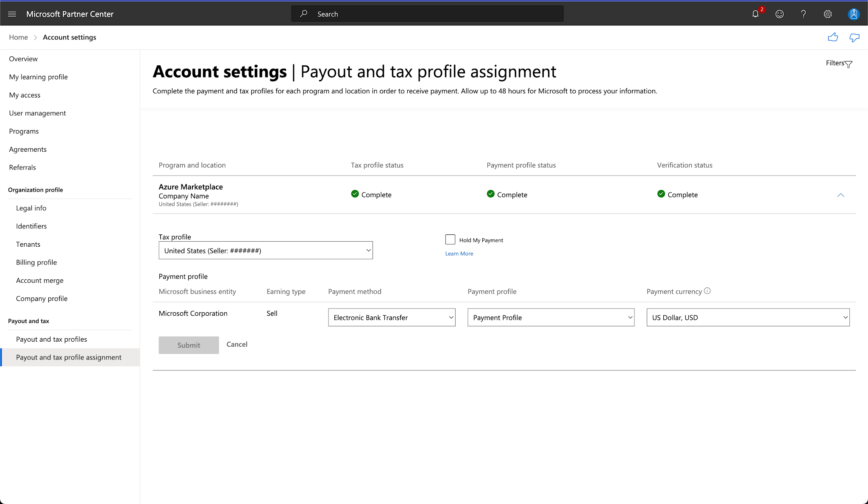Open the Filters funnel icon
868x504 pixels.
tap(849, 64)
